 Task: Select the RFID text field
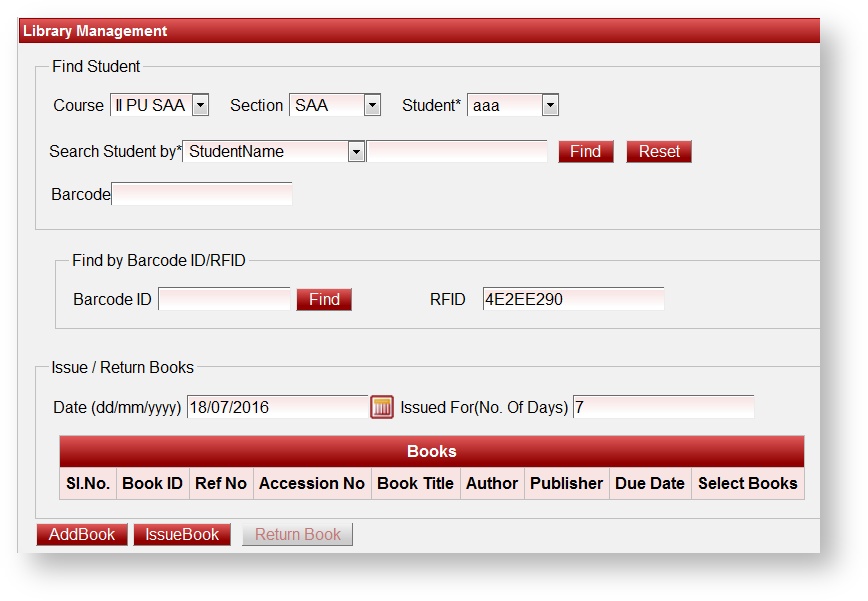(573, 299)
